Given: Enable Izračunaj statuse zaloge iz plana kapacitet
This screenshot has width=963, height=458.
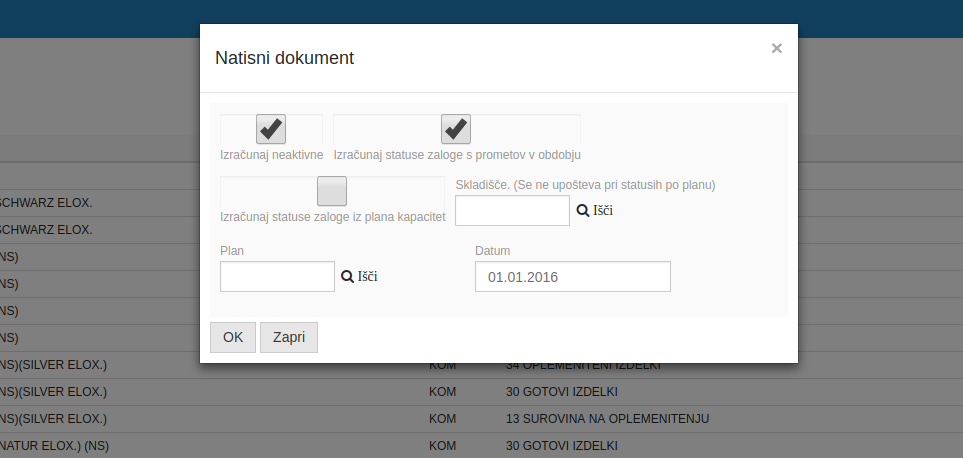Looking at the screenshot, I should click(331, 191).
